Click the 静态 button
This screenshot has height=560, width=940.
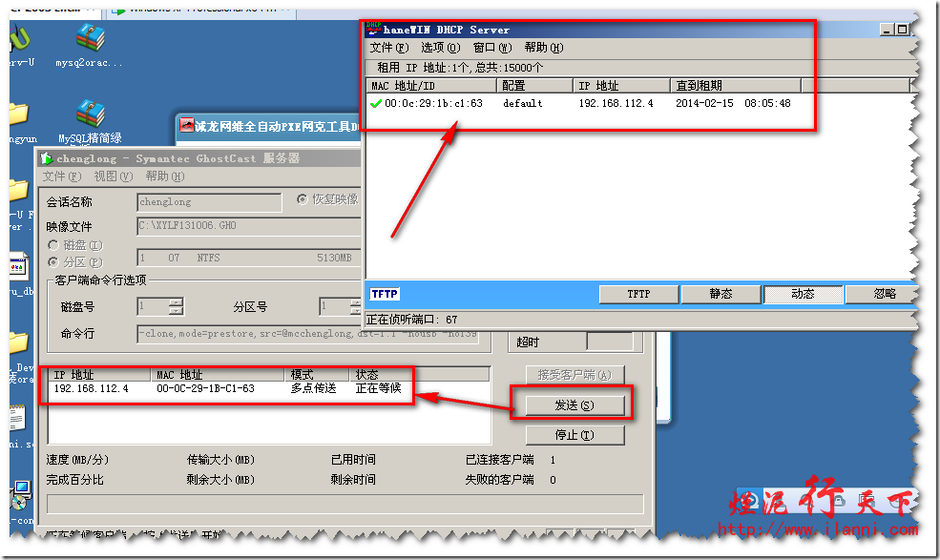(721, 294)
